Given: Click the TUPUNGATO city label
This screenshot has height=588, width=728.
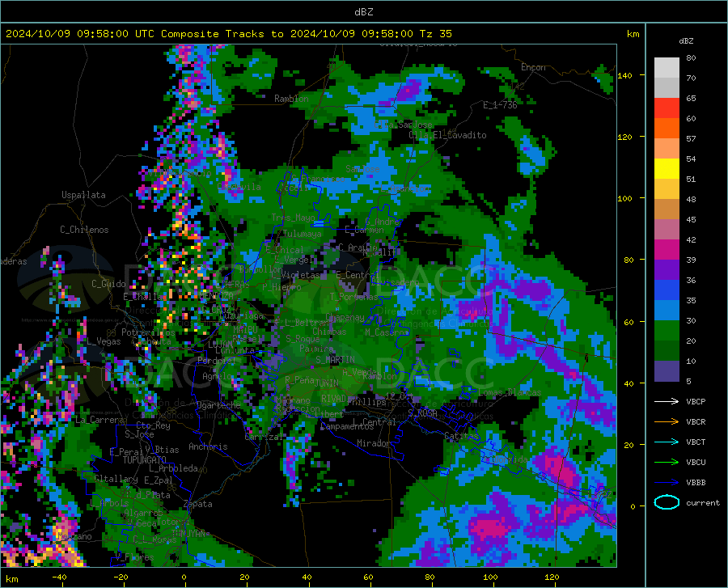Looking at the screenshot, I should coord(145,460).
